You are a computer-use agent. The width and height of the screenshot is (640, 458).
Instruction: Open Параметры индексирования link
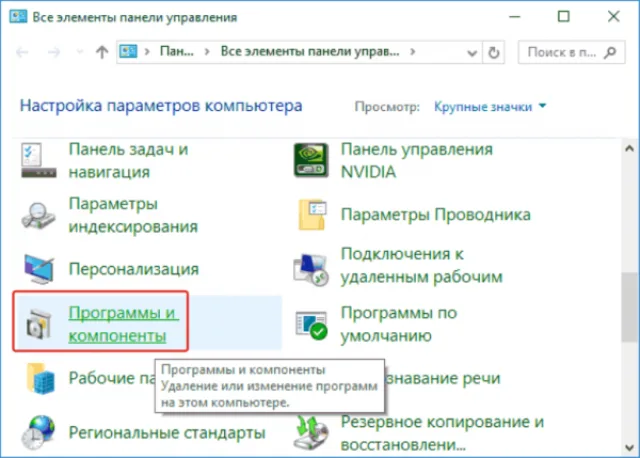(133, 215)
